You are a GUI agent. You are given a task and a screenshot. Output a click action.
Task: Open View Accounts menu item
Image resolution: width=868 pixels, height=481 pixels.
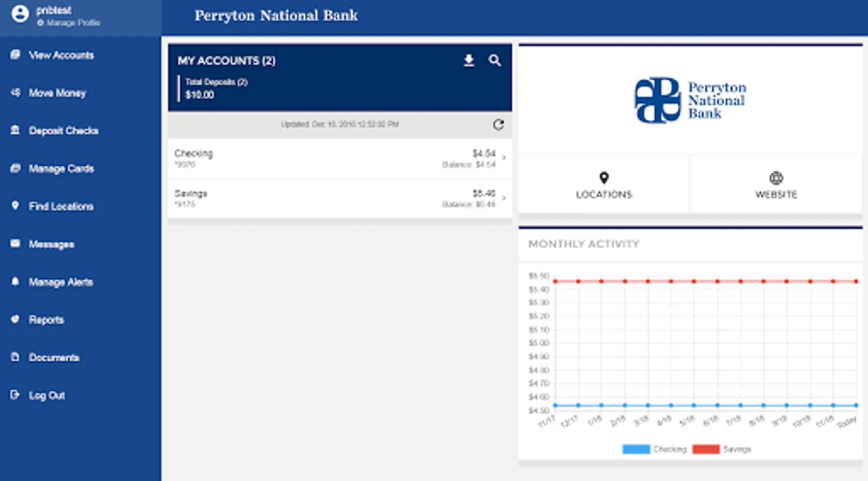tap(61, 55)
